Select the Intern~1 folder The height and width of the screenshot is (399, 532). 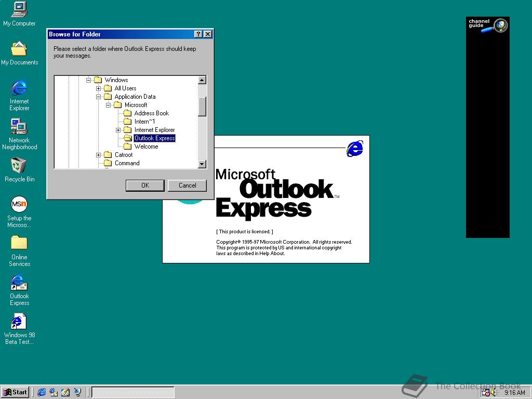pyautogui.click(x=144, y=122)
